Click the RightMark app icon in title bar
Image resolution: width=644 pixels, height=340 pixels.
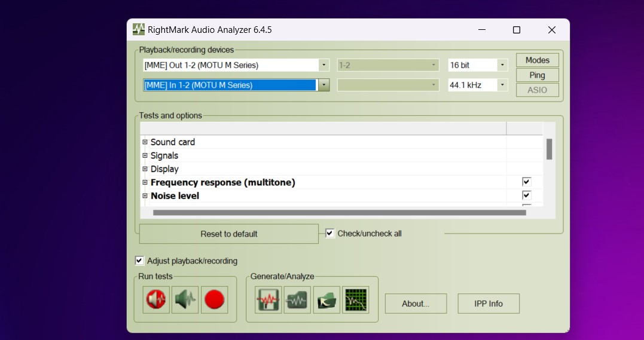[x=138, y=29]
